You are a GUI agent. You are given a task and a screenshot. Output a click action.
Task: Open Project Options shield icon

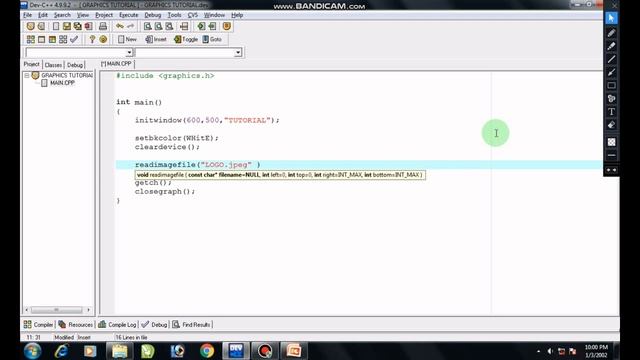227,27
